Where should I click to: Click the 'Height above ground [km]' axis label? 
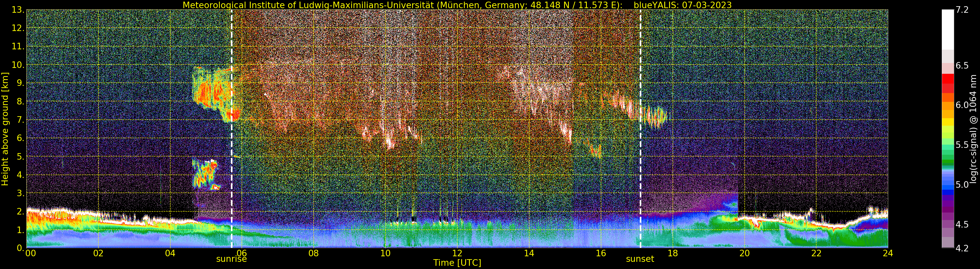click(x=5, y=129)
